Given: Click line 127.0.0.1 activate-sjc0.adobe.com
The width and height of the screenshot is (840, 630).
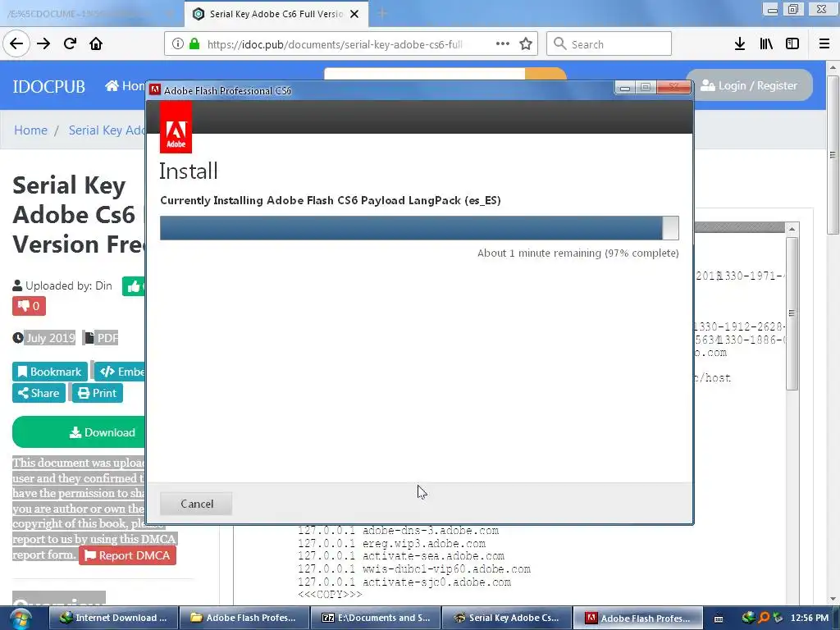Looking at the screenshot, I should click(x=404, y=582).
